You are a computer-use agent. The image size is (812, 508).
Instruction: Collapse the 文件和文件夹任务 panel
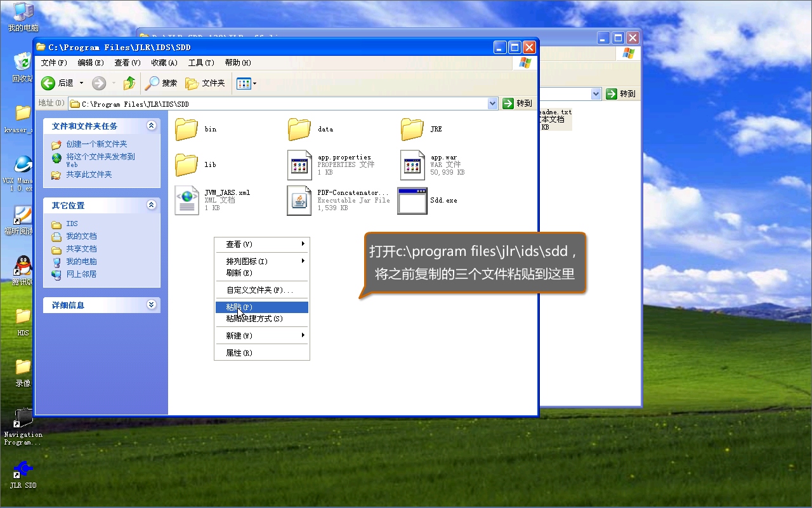point(151,126)
